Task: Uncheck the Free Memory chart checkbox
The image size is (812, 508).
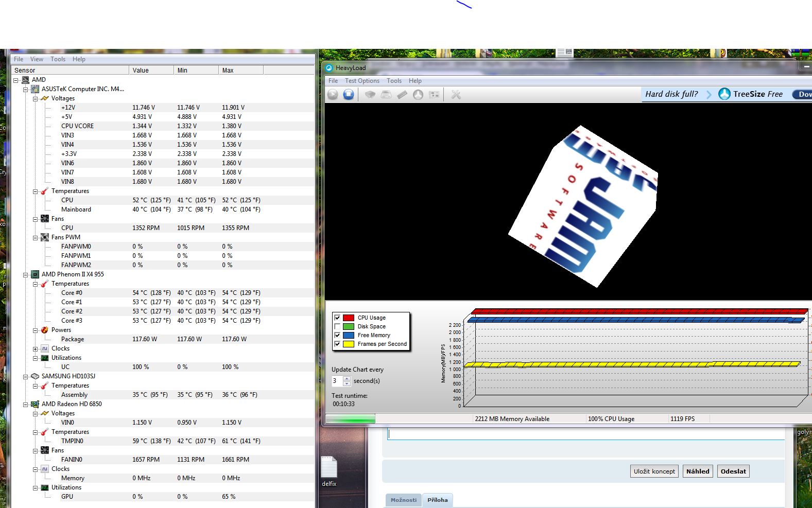Action: [337, 335]
